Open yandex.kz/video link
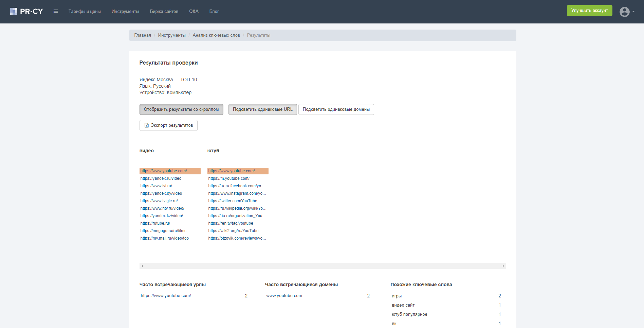The width and height of the screenshot is (644, 328). [x=162, y=216]
